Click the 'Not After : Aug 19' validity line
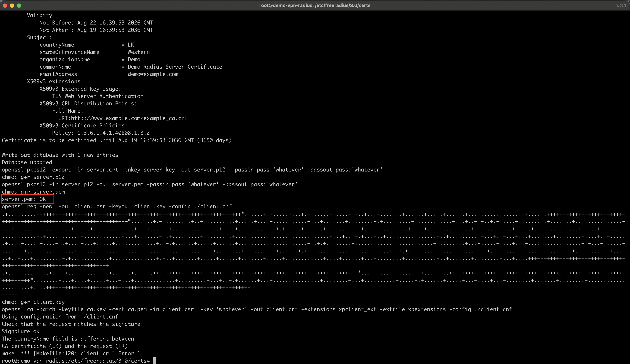630x364 pixels. tap(96, 30)
